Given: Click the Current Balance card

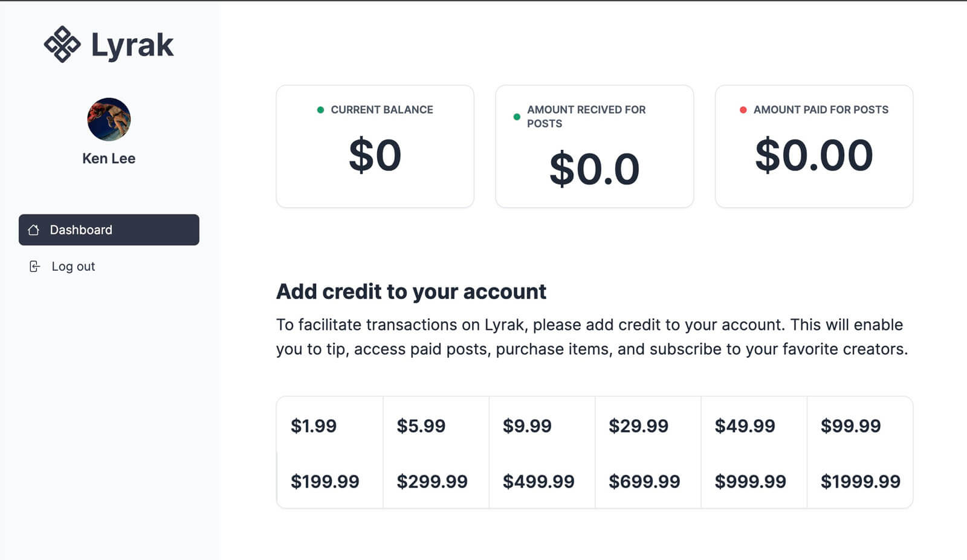Looking at the screenshot, I should click(x=375, y=146).
